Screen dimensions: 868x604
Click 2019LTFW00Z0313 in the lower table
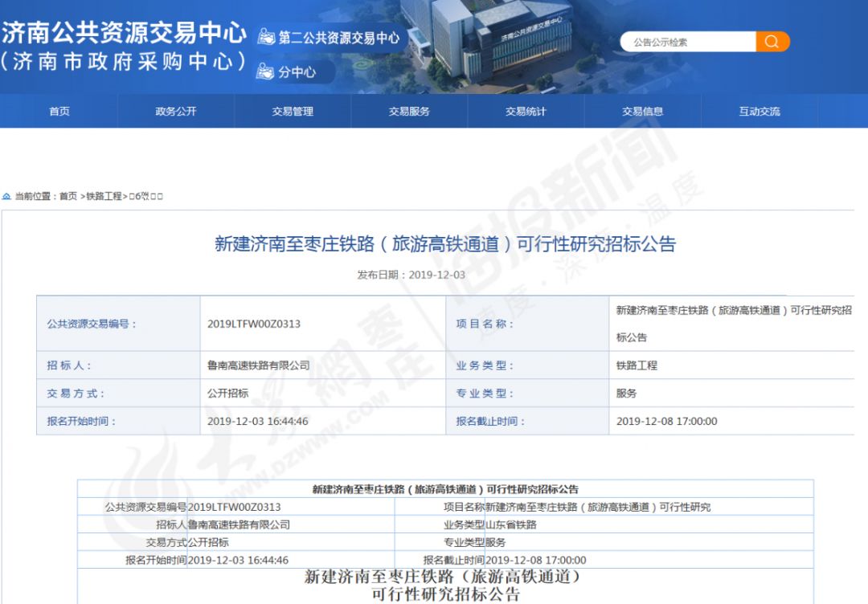(x=234, y=507)
